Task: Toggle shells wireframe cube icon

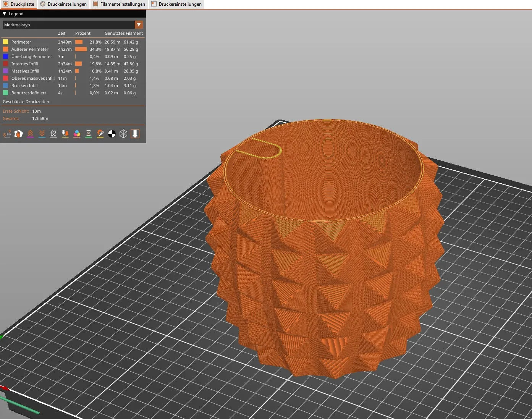Action: click(123, 134)
